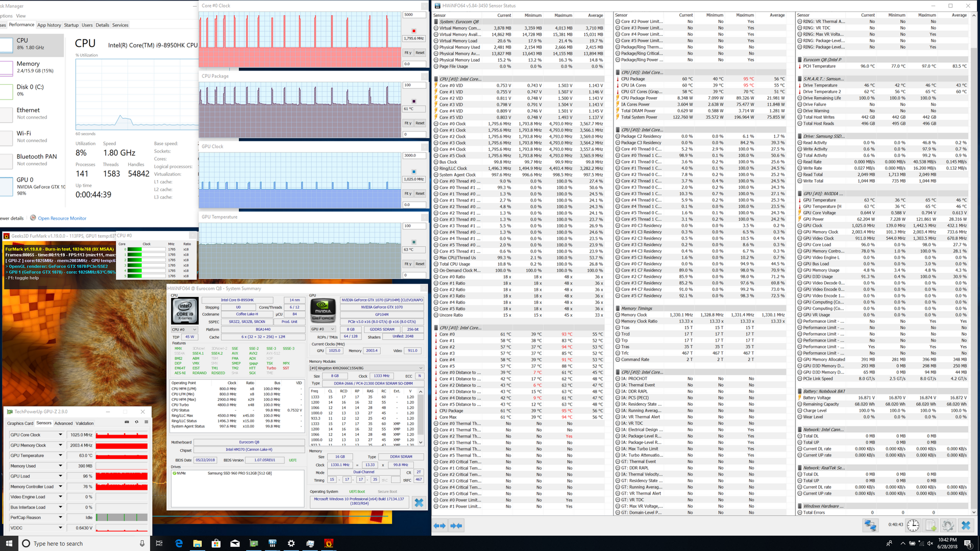Viewport: 980px width, 551px height.
Task: Click green color swatch in GPU Temperature graph
Action: tap(414, 242)
